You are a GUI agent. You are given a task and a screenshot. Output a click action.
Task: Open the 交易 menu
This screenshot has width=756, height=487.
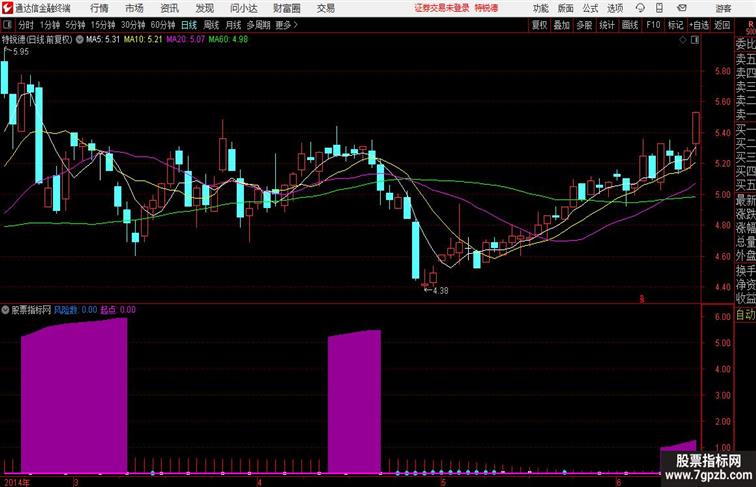[325, 8]
